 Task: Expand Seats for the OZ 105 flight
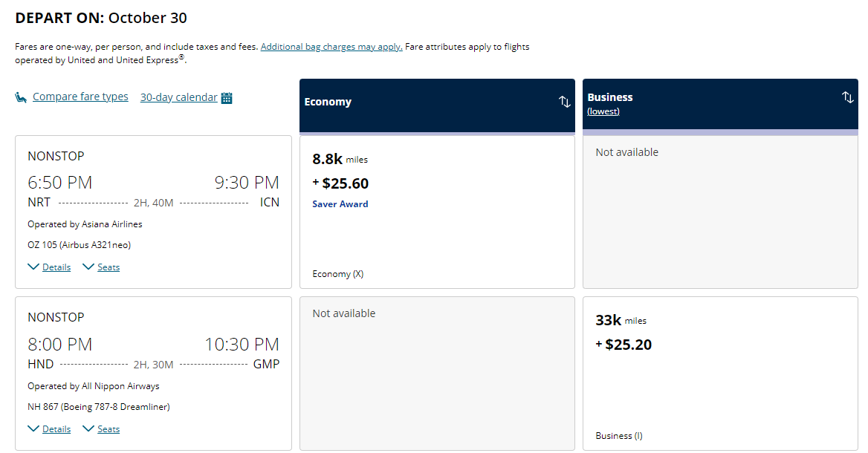point(108,267)
